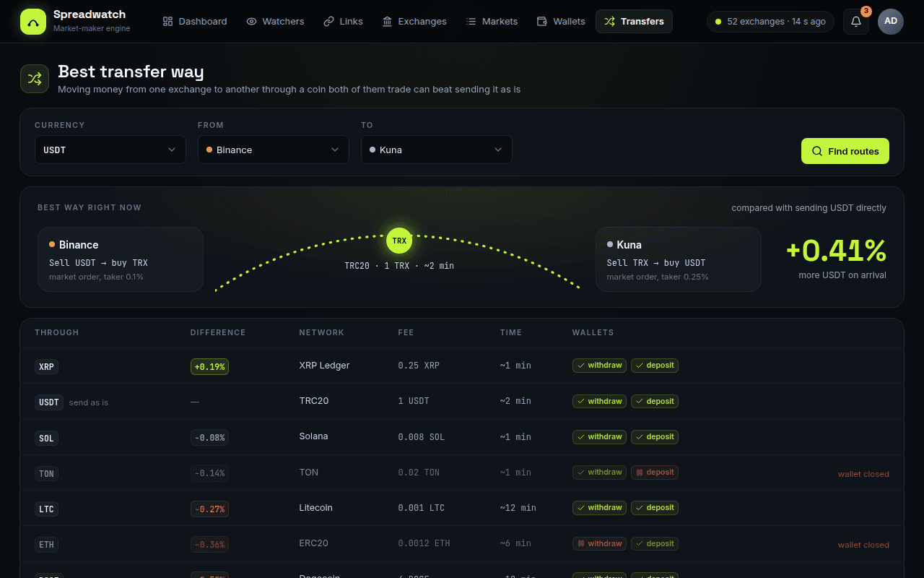Click the ETH coin tag
Screen dimensions: 924x578
point(46,544)
